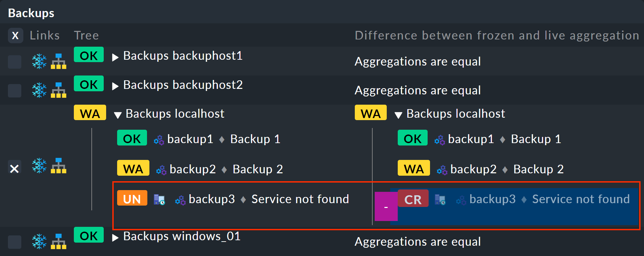Image resolution: width=644 pixels, height=256 pixels.
Task: Open Backup 2 service link in Difference column
Action: click(x=539, y=169)
